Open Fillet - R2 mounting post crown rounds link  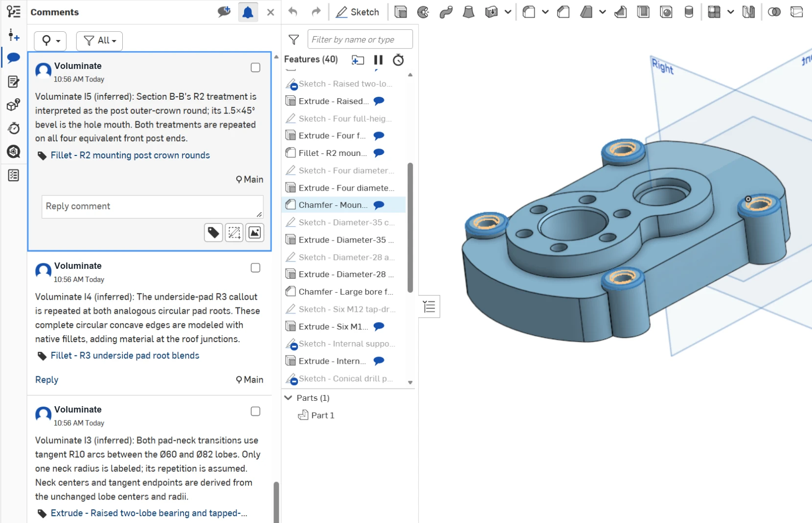[130, 155]
